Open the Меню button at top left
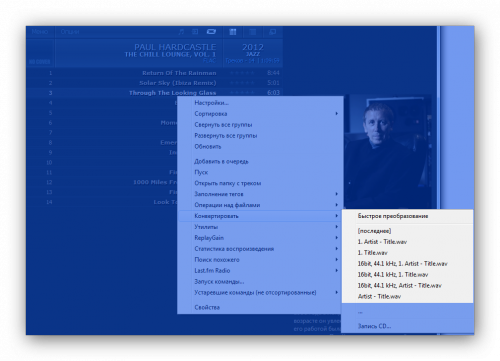The image size is (500, 361). point(40,32)
